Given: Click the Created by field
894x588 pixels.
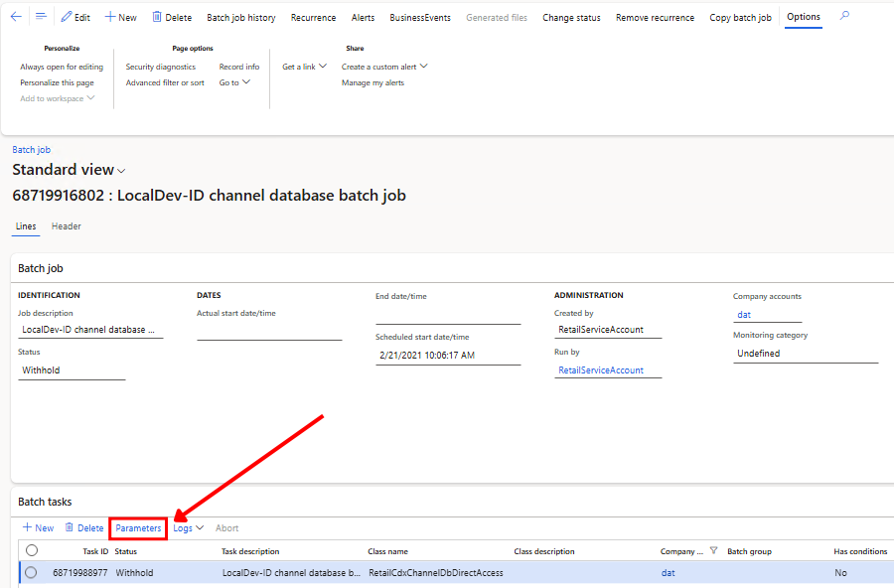Looking at the screenshot, I should pyautogui.click(x=608, y=330).
